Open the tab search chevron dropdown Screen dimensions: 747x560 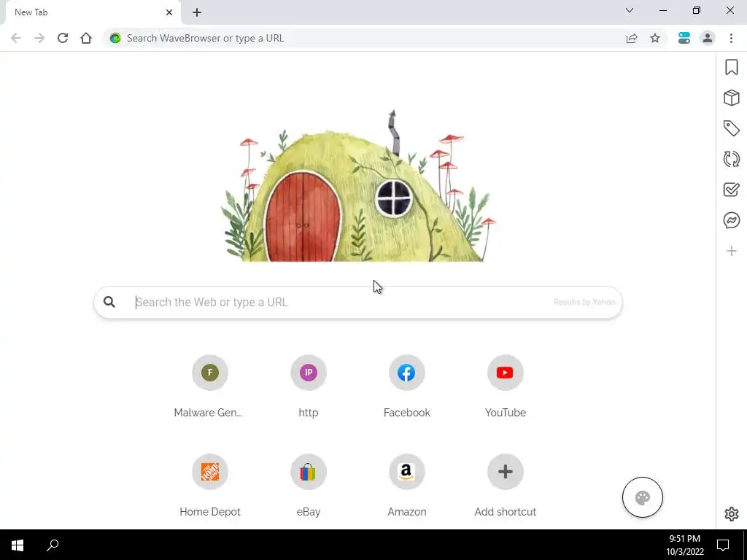click(x=630, y=10)
